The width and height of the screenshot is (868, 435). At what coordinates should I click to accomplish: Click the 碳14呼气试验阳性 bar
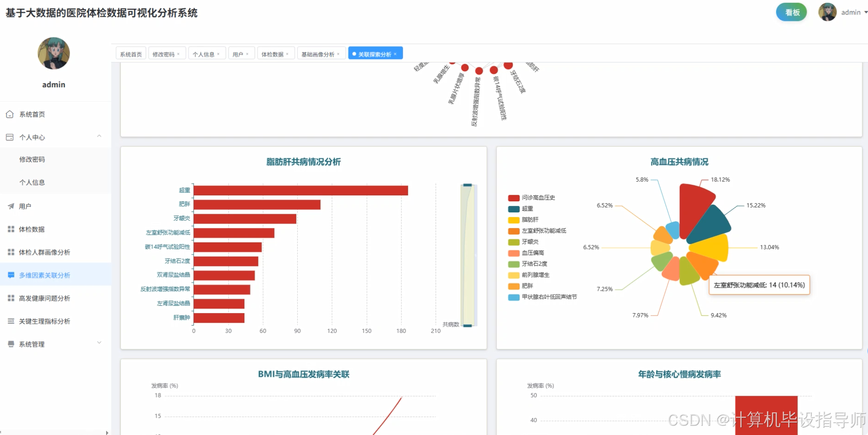coord(228,247)
